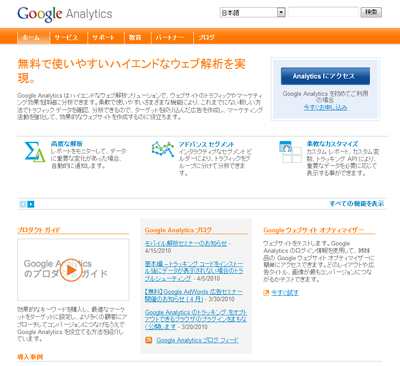This screenshot has width=400, height=366.
Task: Open the サービス tab
Action: point(66,38)
